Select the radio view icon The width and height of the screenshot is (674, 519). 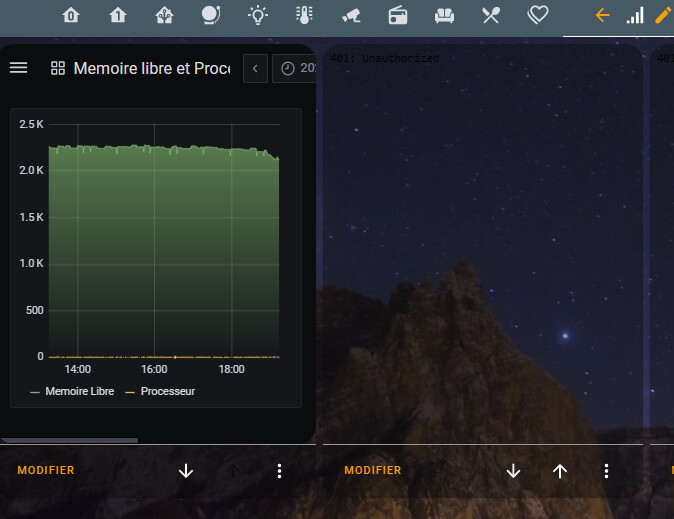point(398,15)
